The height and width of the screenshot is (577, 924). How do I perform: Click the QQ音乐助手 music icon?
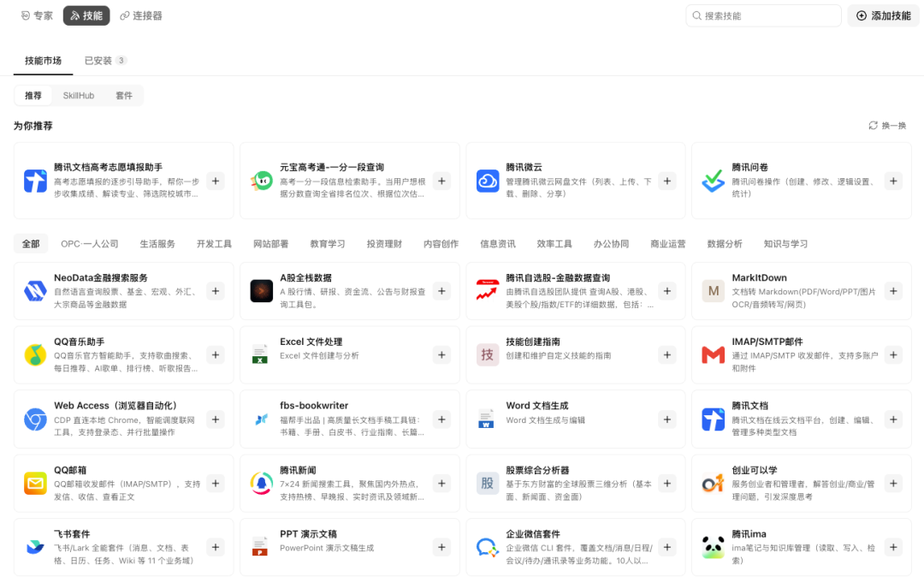(35, 354)
